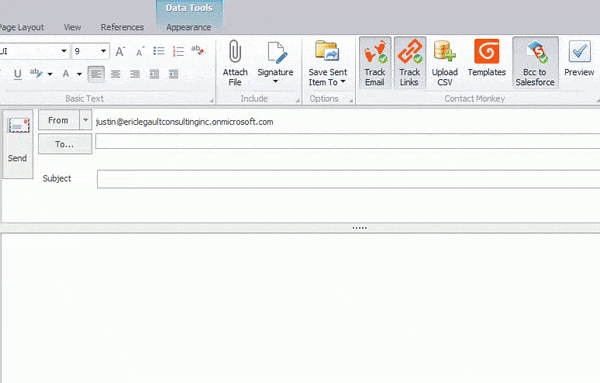Image resolution: width=600 pixels, height=383 pixels.
Task: Toggle the Track Email button
Action: tap(375, 63)
